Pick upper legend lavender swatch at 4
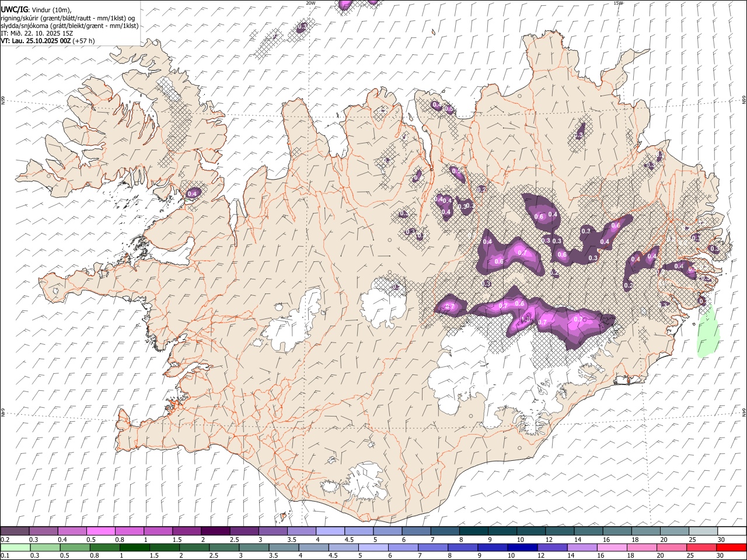Screen dimensions: 747x560 [330, 531]
